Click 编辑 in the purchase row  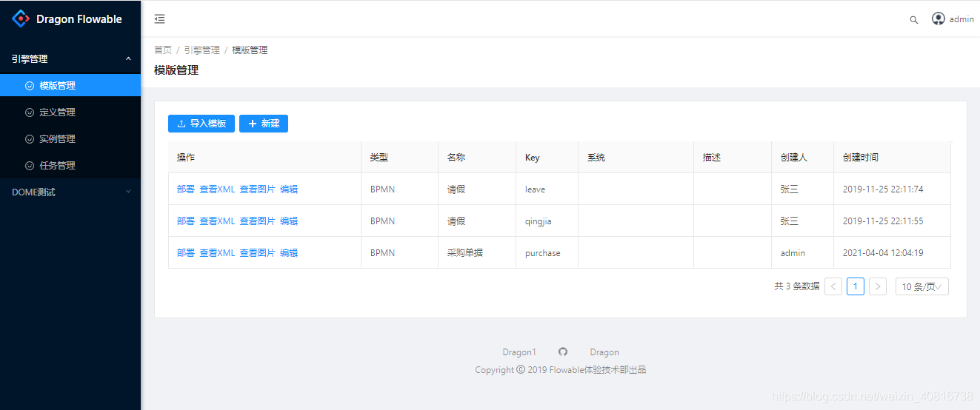289,253
